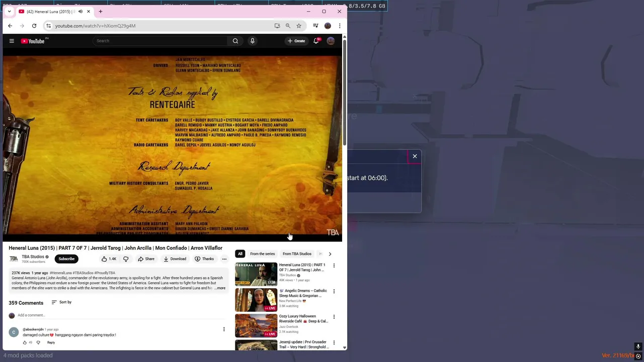Click the install app icon in address bar
The width and height of the screenshot is (644, 362).
pyautogui.click(x=277, y=26)
